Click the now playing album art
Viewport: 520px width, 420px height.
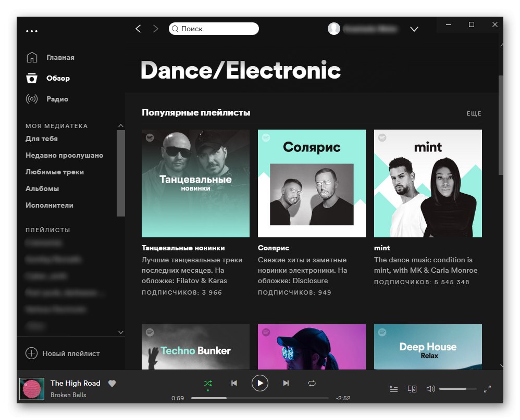click(x=32, y=389)
